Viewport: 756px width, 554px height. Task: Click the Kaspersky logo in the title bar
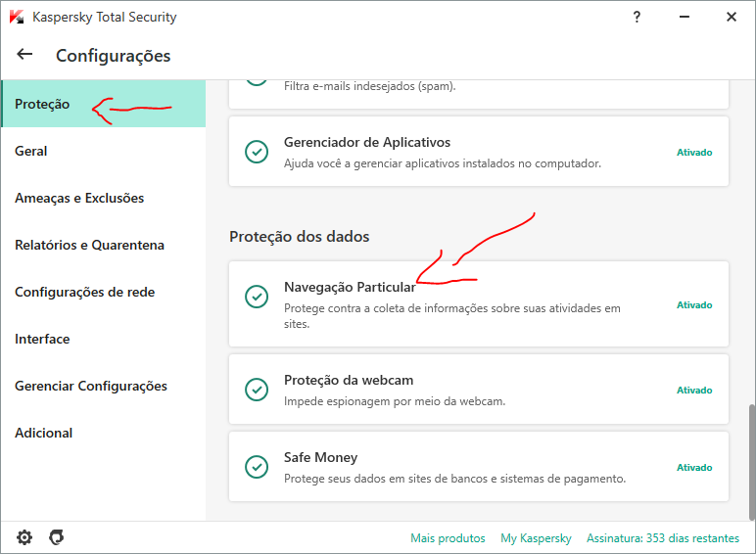point(17,17)
